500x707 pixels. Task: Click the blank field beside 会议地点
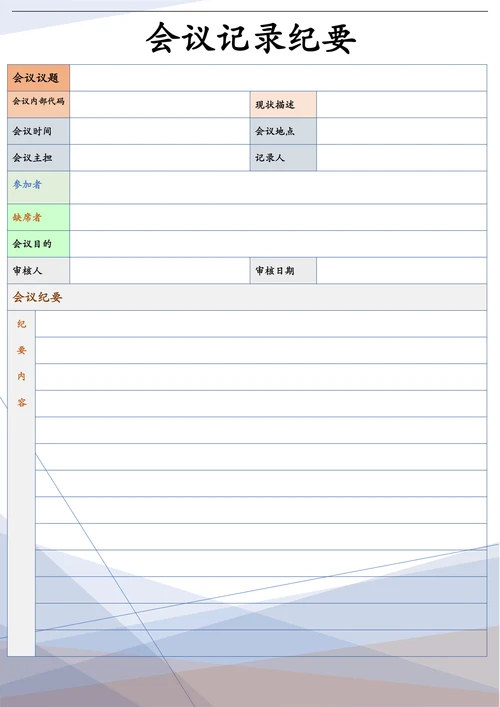(402, 131)
